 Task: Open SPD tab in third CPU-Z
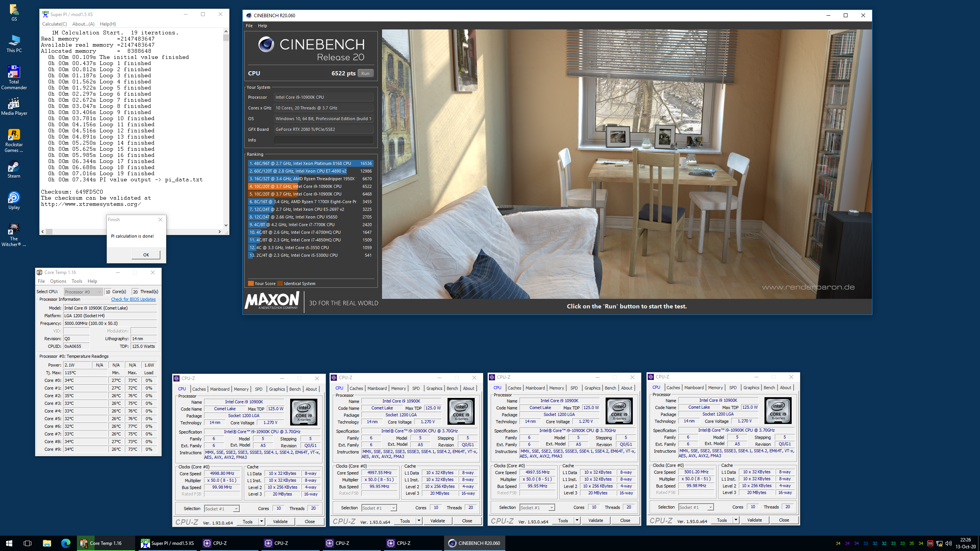tap(574, 388)
